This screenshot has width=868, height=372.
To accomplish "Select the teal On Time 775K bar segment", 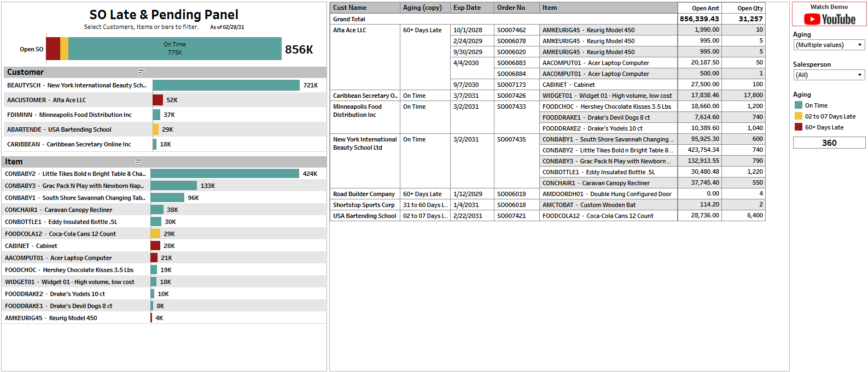I will 175,49.
